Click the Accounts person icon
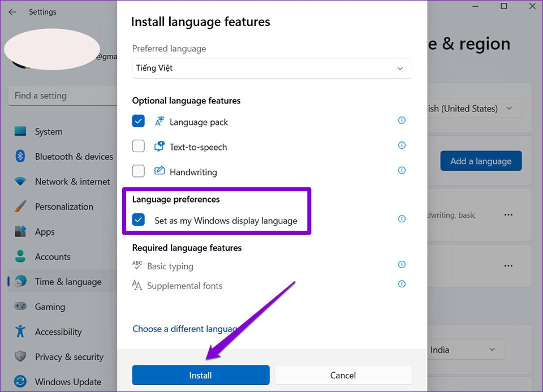This screenshot has height=392, width=543. pos(20,256)
